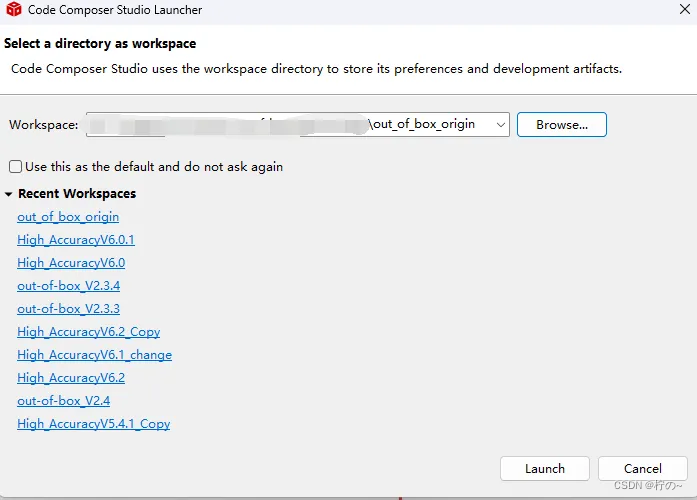Choose the out-of-box_V2.3.4 workspace link
This screenshot has width=697, height=500.
click(68, 286)
